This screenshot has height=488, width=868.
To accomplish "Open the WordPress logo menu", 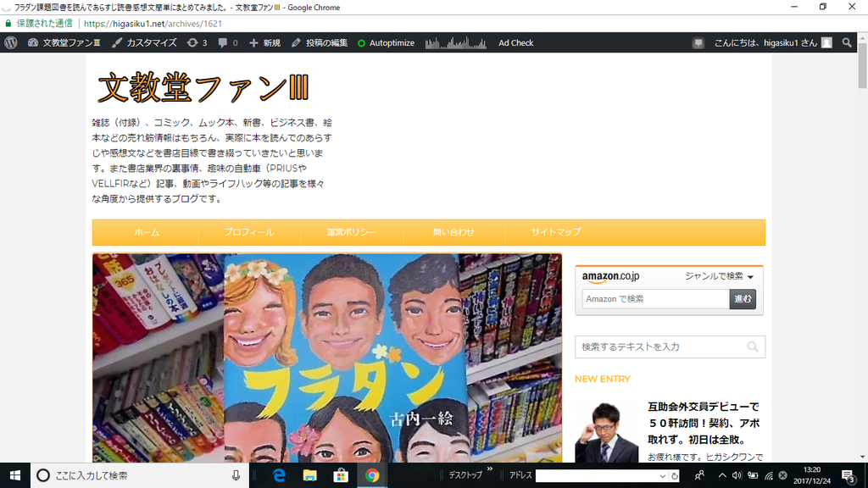I will pos(10,42).
